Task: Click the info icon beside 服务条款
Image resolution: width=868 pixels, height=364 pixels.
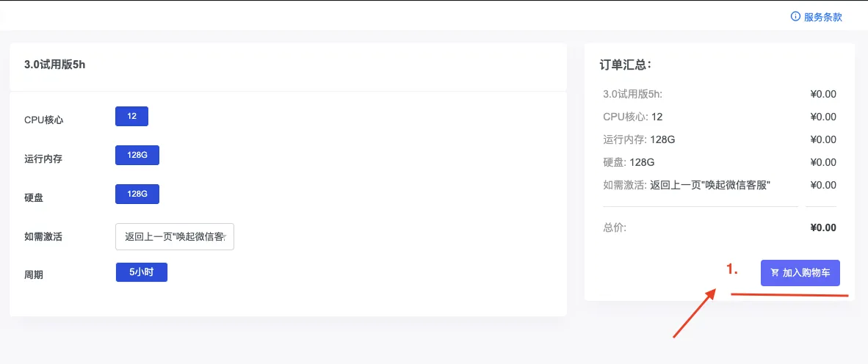Action: 795,17
